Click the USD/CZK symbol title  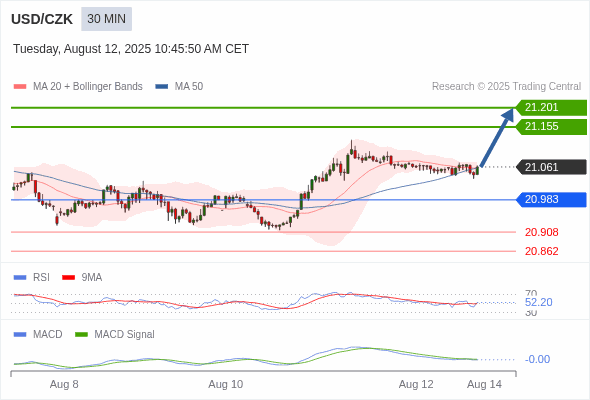42,19
